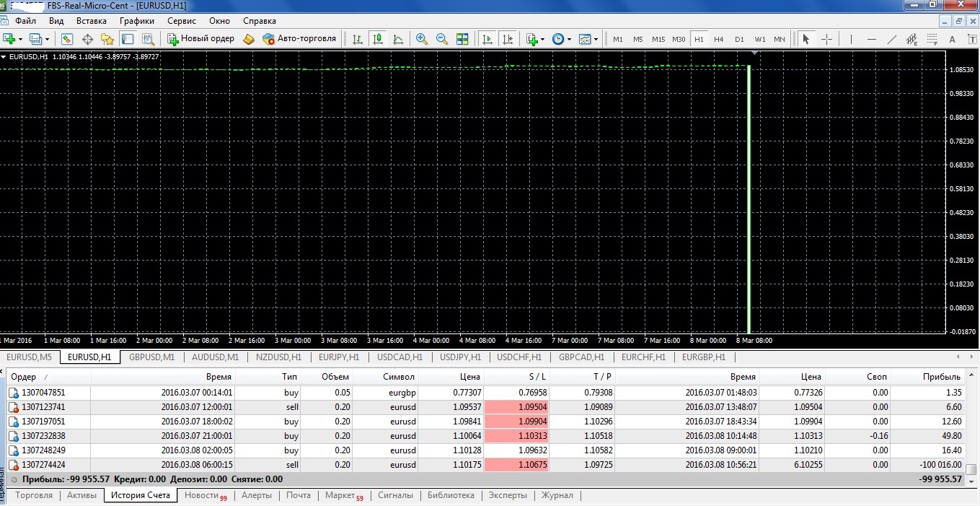Open the chart templates dropdown
Viewport: 980px width, 506px height.
[x=596, y=39]
